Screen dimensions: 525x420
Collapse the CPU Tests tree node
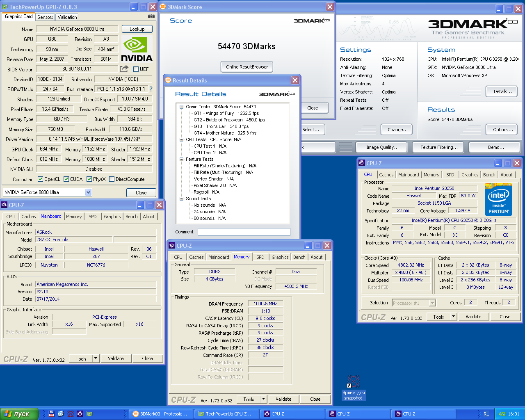(181, 139)
